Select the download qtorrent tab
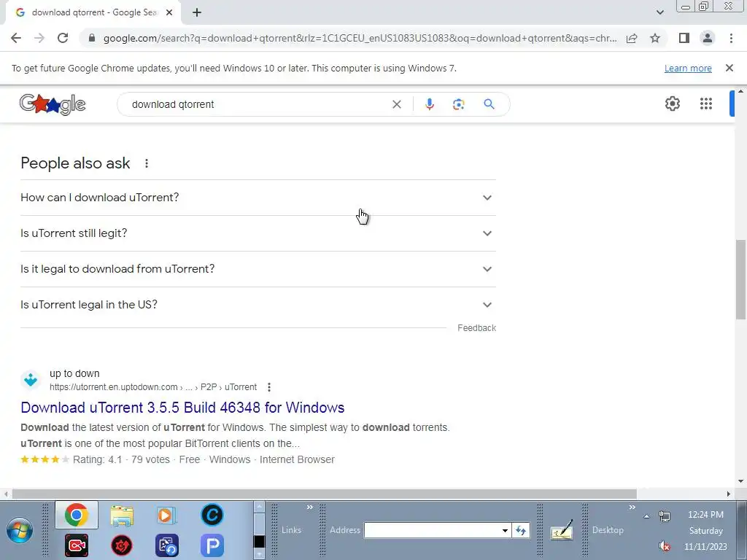The width and height of the screenshot is (747, 560). pyautogui.click(x=93, y=12)
